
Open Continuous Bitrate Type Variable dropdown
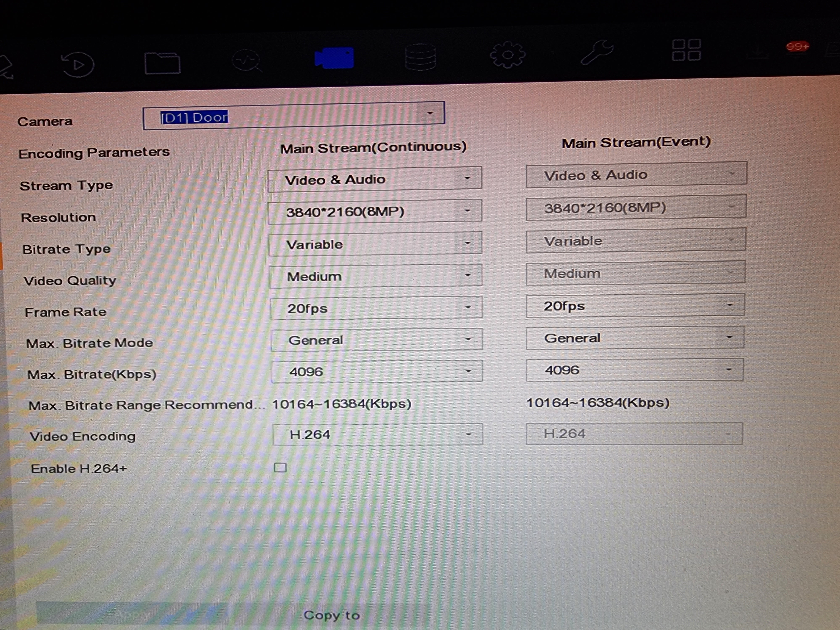click(x=467, y=243)
